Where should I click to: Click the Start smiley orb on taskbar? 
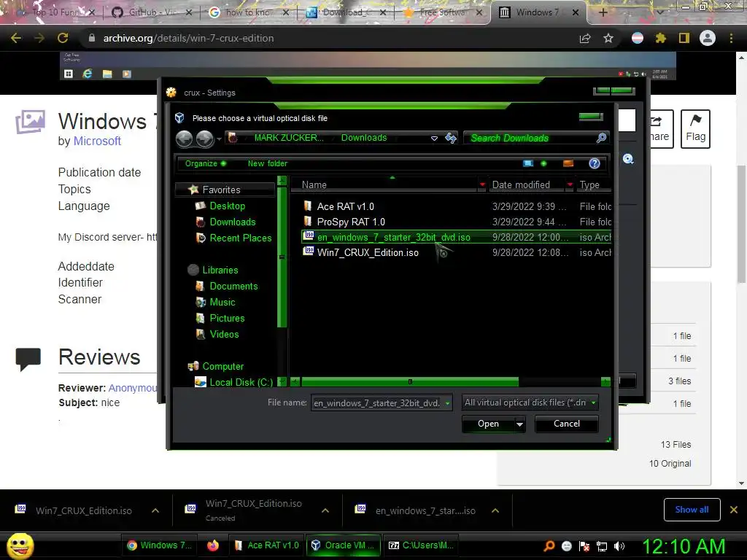[x=20, y=545]
